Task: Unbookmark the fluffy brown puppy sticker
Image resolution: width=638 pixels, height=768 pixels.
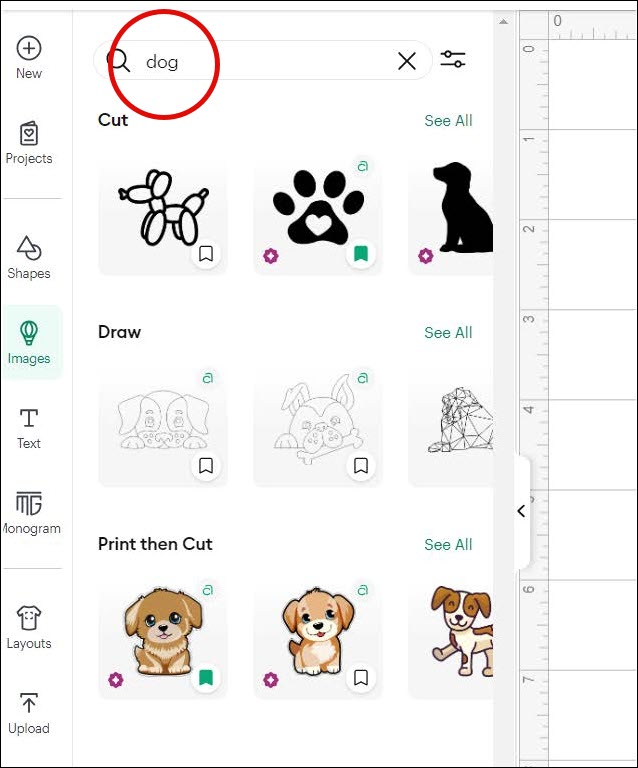Action: (206, 678)
